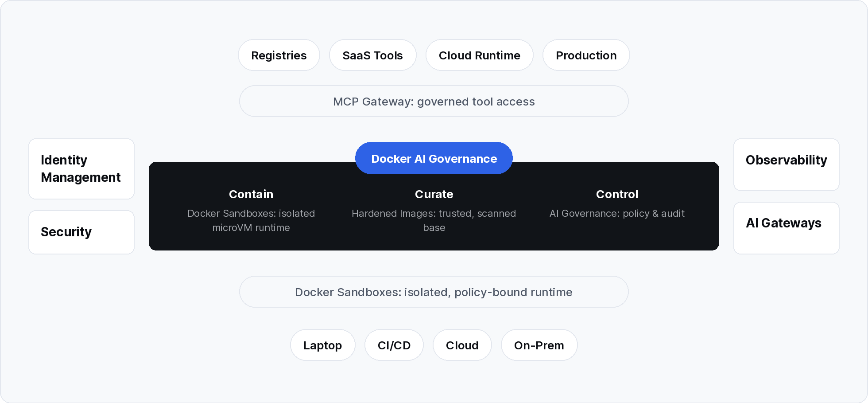Screen dimensions: 868x403
Task: Open the Observability card
Action: (x=787, y=165)
